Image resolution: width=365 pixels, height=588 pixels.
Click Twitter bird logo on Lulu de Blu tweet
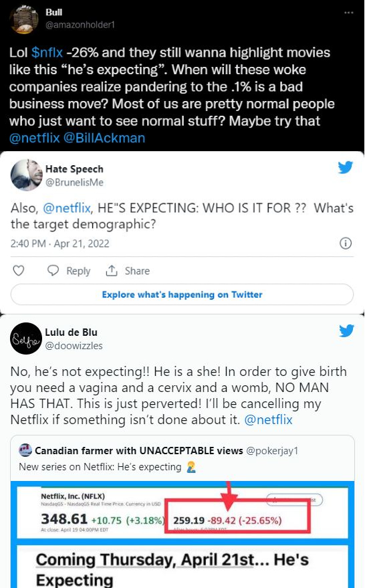[x=346, y=330]
